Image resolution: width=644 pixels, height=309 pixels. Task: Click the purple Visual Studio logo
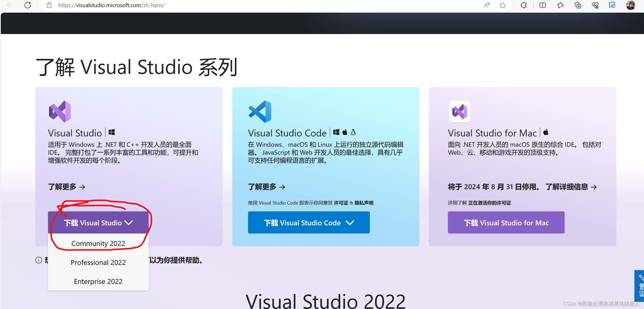[60, 111]
